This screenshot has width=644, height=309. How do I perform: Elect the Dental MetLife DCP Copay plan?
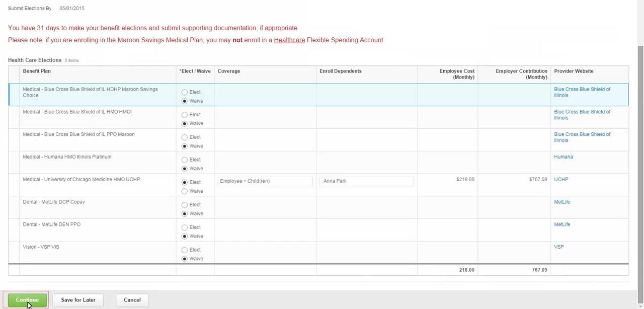185,205
